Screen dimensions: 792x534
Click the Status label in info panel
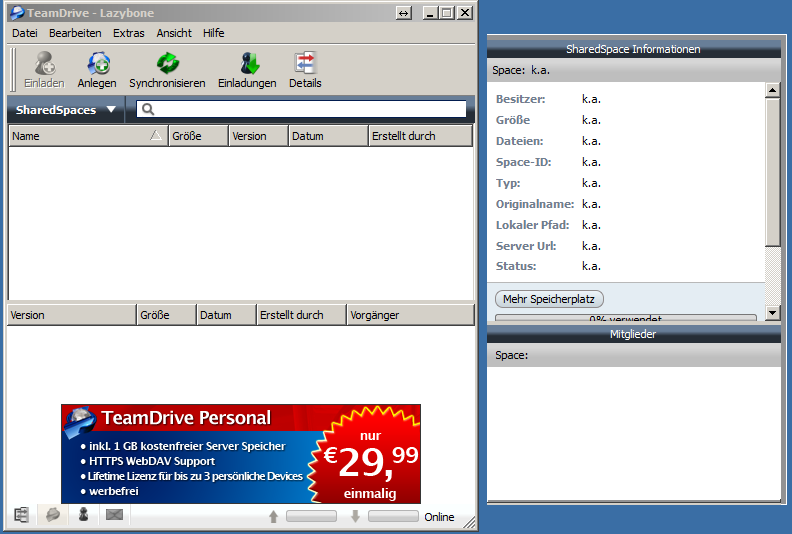click(516, 266)
